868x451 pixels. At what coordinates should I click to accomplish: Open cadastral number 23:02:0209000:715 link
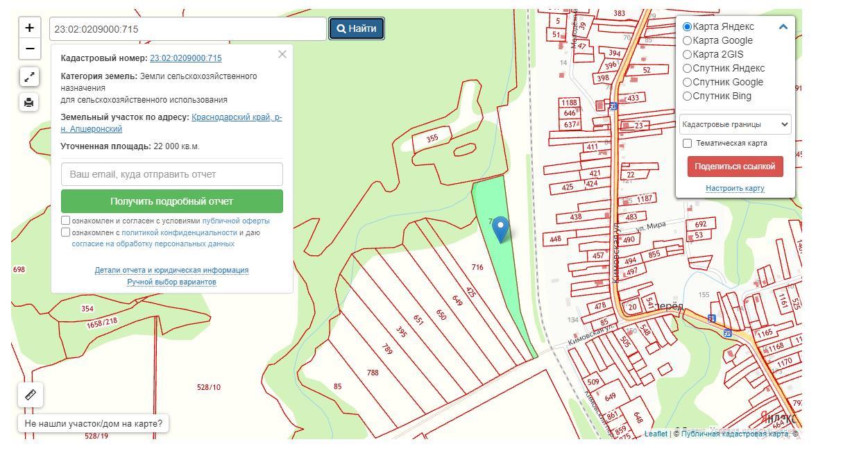pyautogui.click(x=186, y=58)
